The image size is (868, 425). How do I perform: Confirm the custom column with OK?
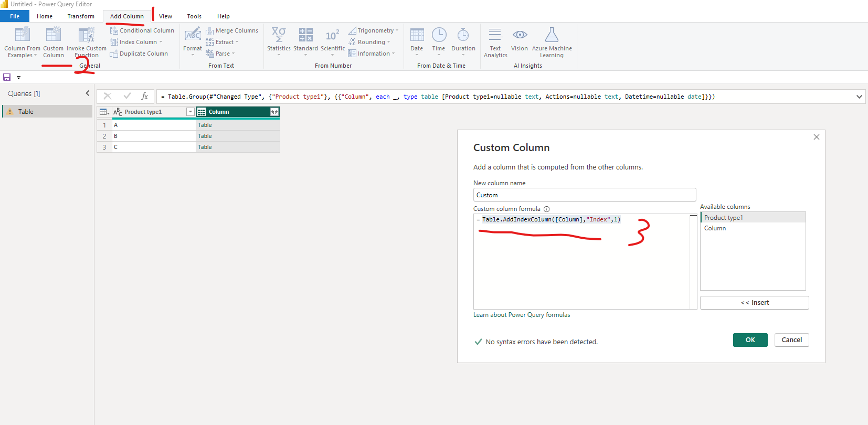coord(750,340)
